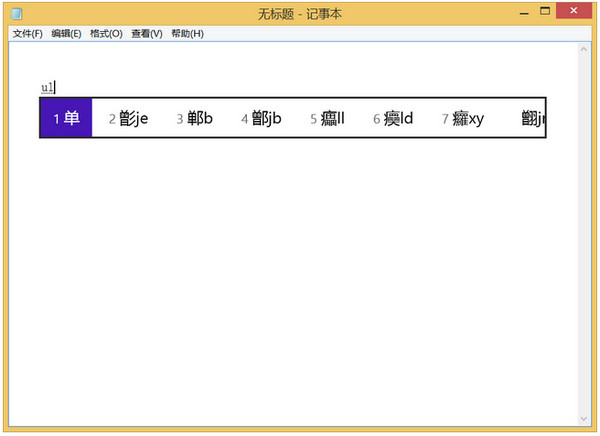This screenshot has width=600, height=436.
Task: Choose candidate 2 with code je
Action: [x=129, y=118]
